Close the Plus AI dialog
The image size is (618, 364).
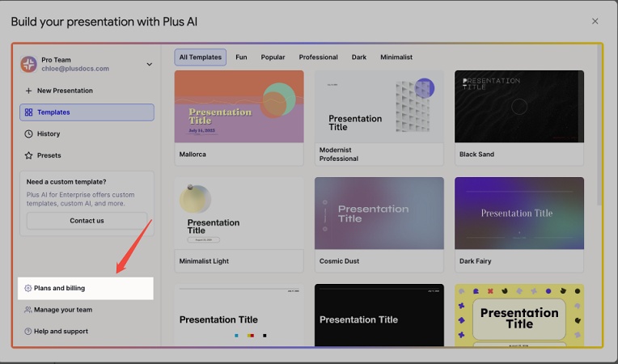[x=595, y=21]
